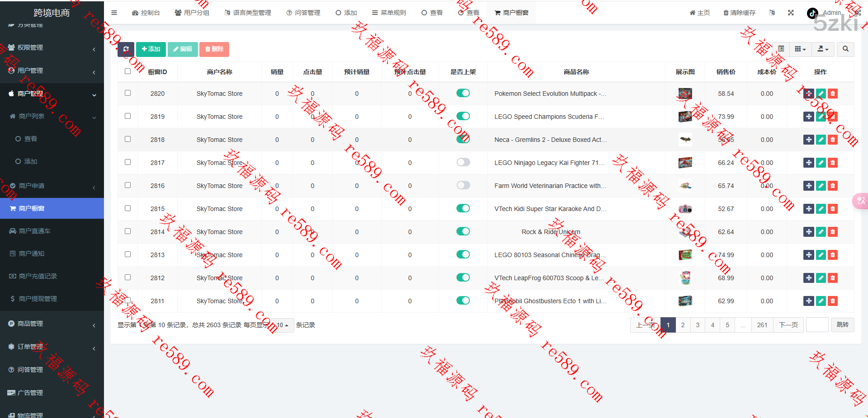Click the green 添加 button
868x418 pixels.
click(x=151, y=49)
